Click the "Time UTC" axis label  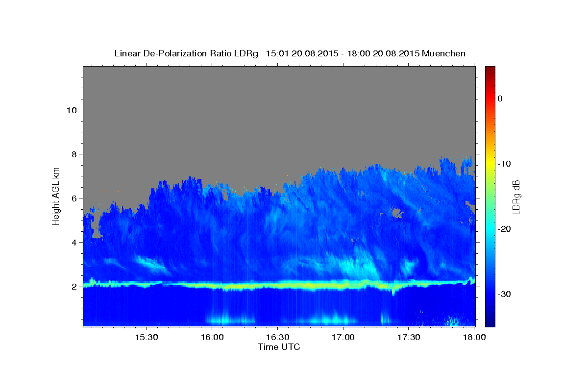(279, 347)
